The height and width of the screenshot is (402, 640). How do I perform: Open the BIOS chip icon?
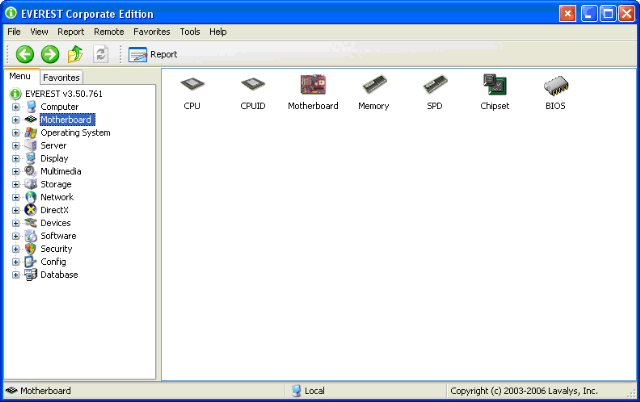(556, 85)
